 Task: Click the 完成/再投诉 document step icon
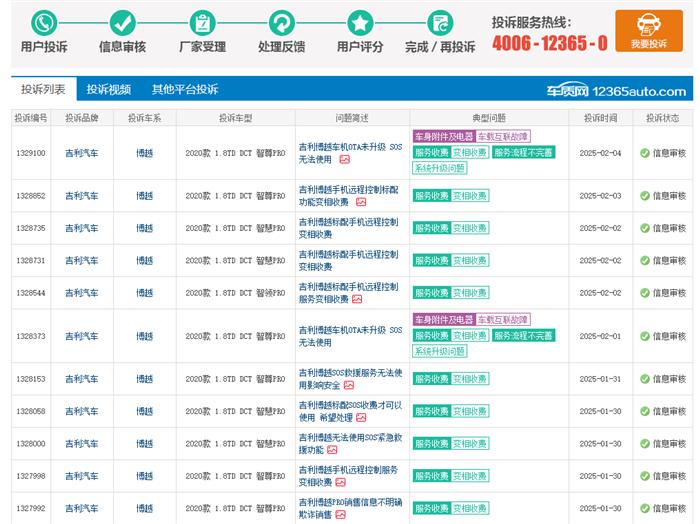pos(440,23)
